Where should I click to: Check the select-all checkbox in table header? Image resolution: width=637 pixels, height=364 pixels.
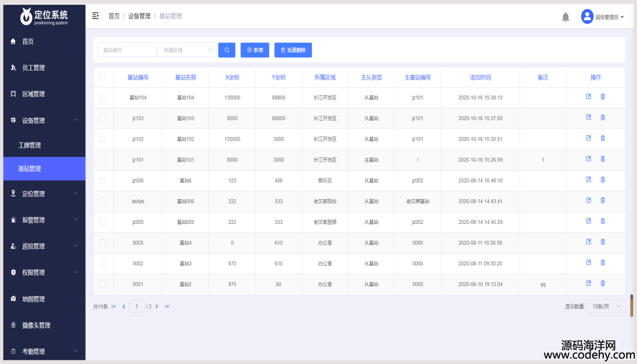coord(103,77)
